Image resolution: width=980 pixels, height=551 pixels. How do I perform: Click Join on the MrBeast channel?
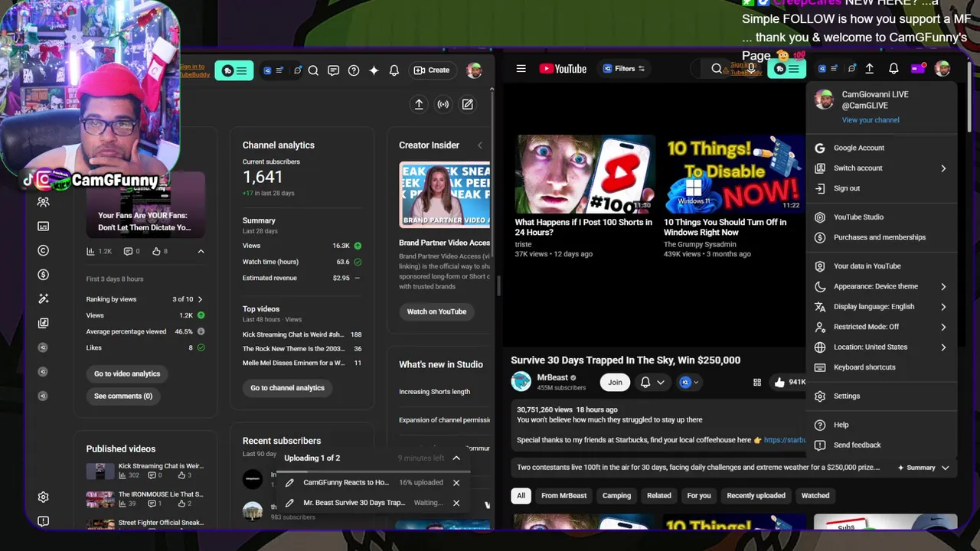tap(615, 382)
